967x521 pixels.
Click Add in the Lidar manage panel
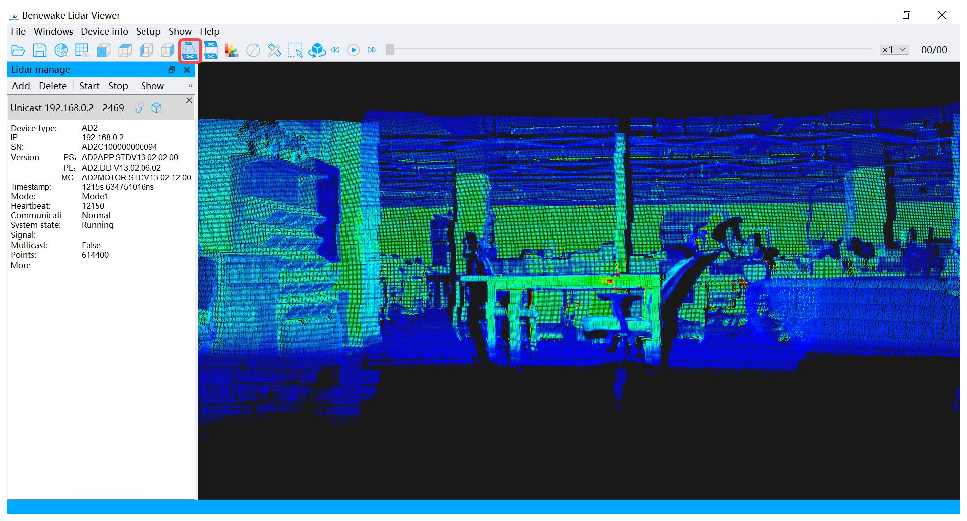click(x=21, y=86)
